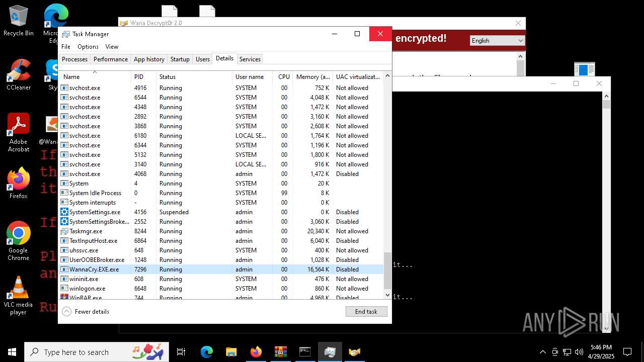Show hidden system tray icons
The width and height of the screenshot is (644, 362).
[x=542, y=352]
